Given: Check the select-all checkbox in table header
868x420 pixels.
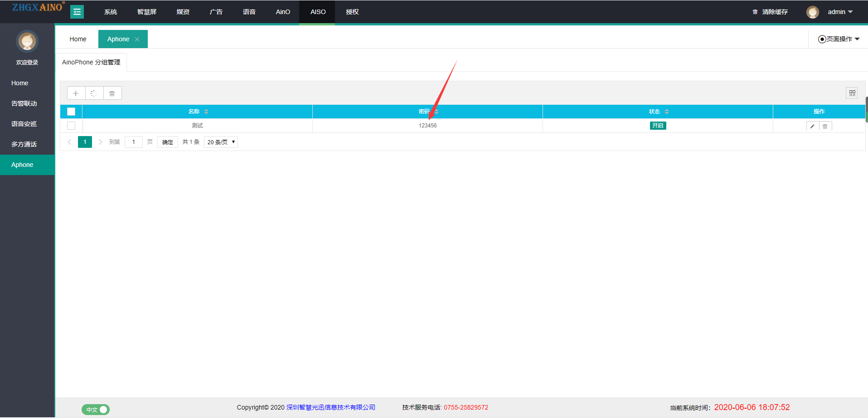Looking at the screenshot, I should point(71,112).
